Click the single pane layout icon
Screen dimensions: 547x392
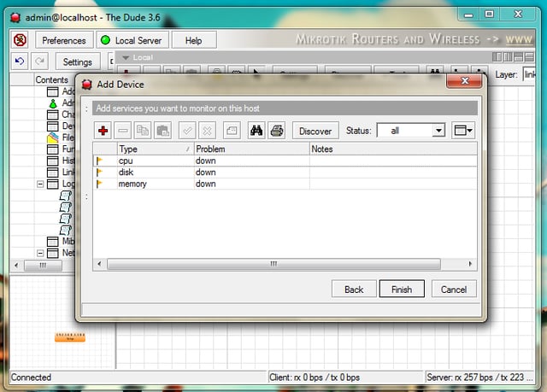click(497, 57)
